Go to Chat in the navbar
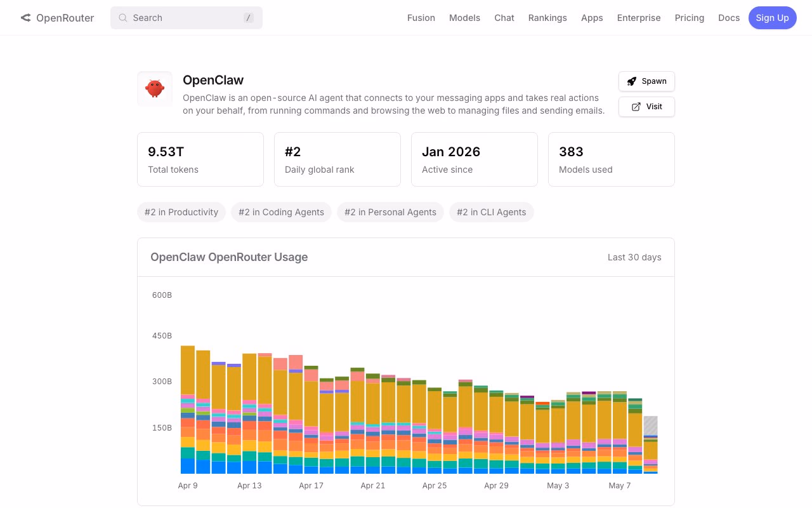This screenshot has height=508, width=812. (x=504, y=18)
